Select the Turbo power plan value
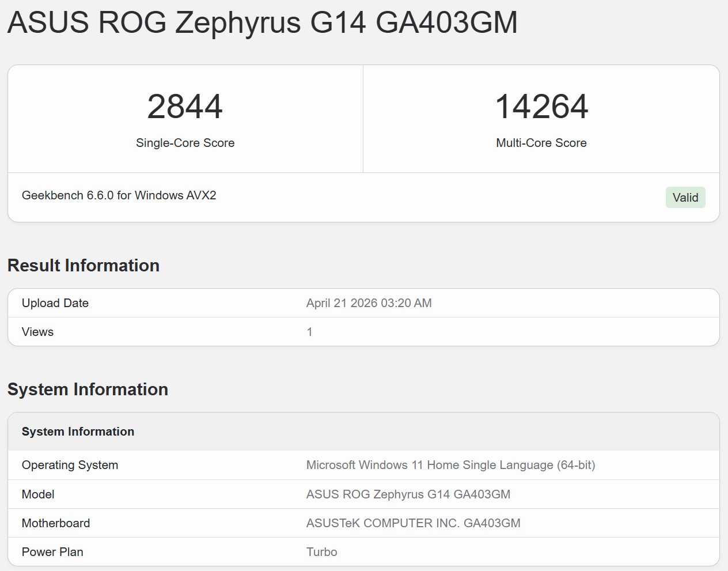 coord(322,552)
